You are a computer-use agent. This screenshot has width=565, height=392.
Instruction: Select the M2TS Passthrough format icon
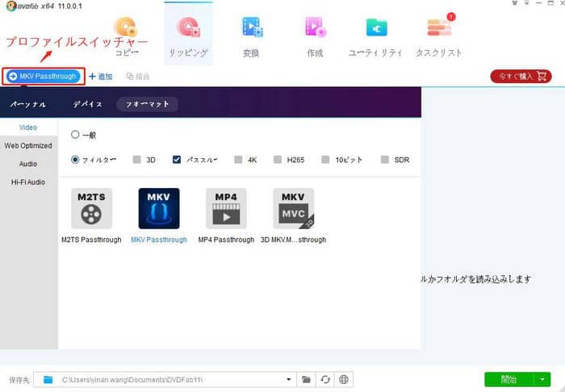pos(91,209)
